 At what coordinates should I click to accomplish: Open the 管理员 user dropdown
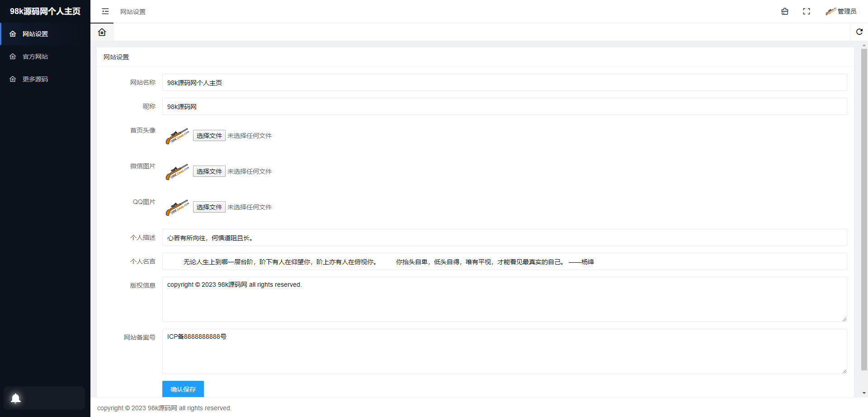pyautogui.click(x=847, y=11)
